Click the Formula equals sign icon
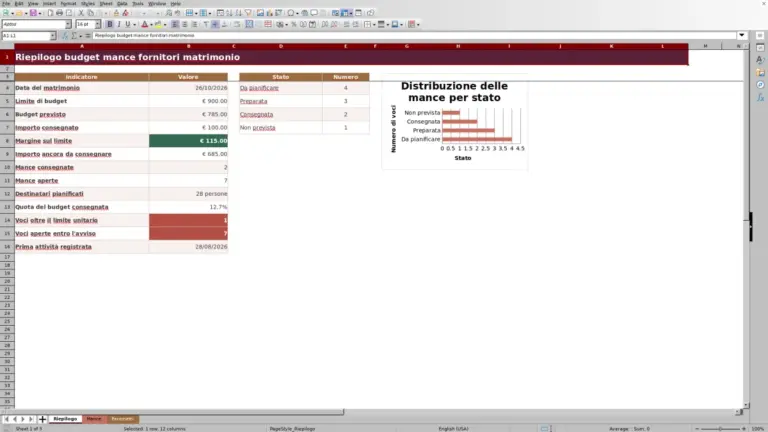The height and width of the screenshot is (432, 768). click(x=88, y=36)
